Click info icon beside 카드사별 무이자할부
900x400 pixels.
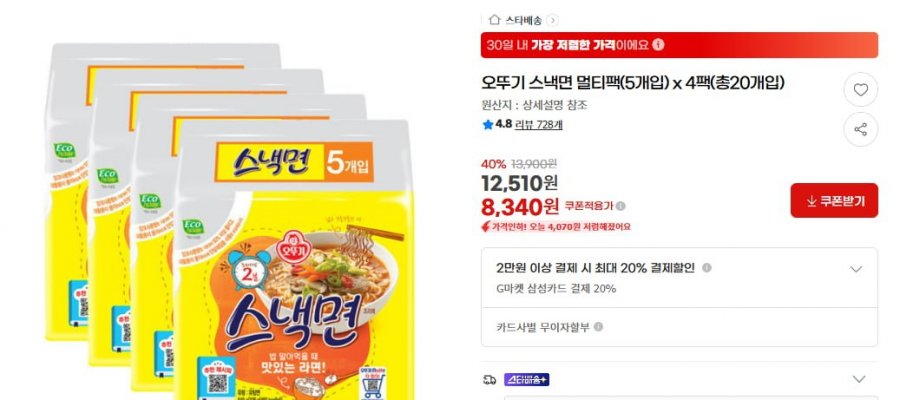pyautogui.click(x=598, y=327)
